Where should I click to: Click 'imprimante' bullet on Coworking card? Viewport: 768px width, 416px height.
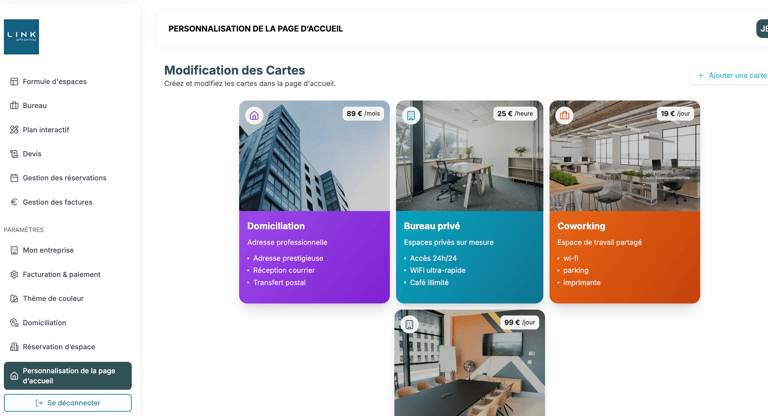pos(581,283)
